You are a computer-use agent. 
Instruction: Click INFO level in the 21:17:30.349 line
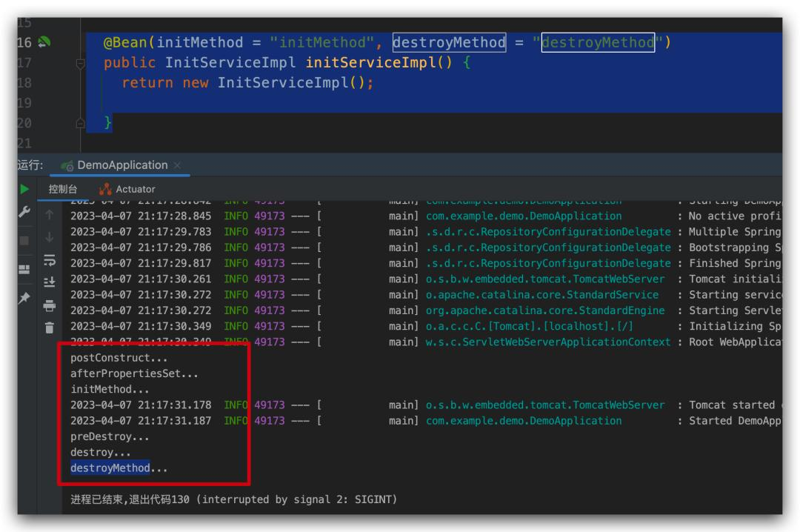click(x=236, y=326)
